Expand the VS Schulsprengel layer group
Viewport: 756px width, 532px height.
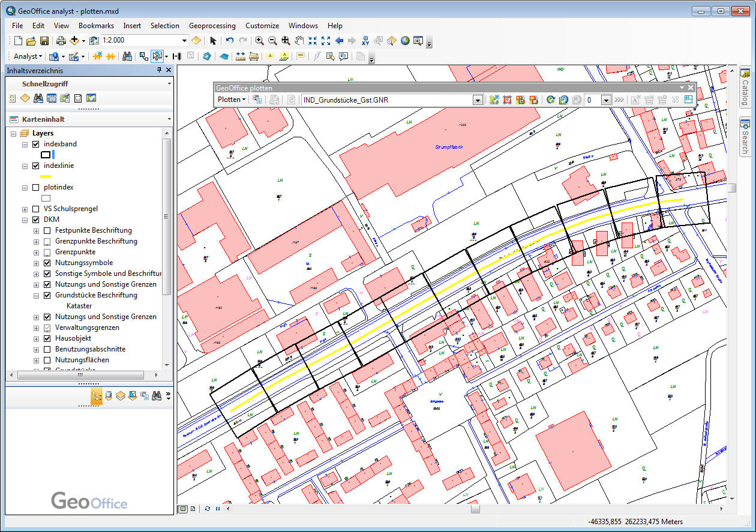pyautogui.click(x=25, y=209)
